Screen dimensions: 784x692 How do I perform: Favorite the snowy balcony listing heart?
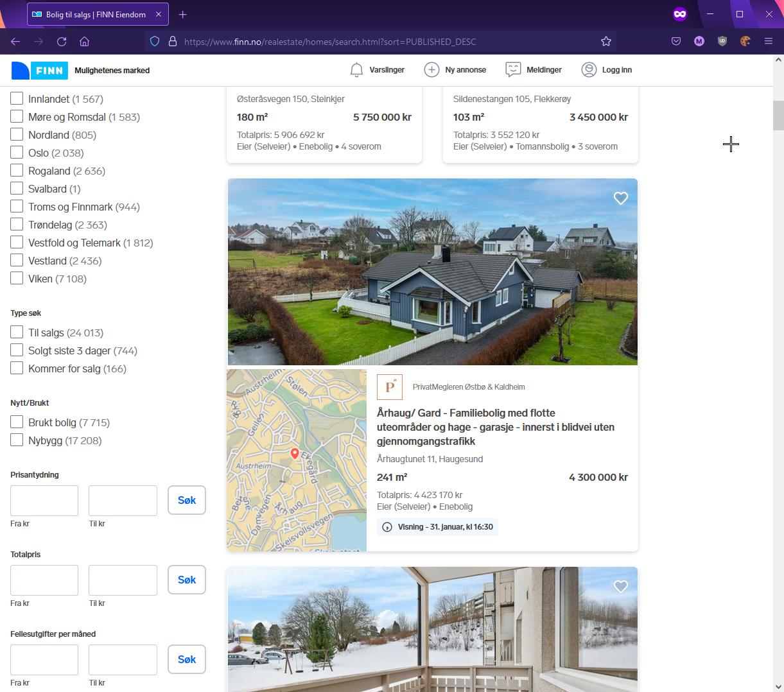621,587
